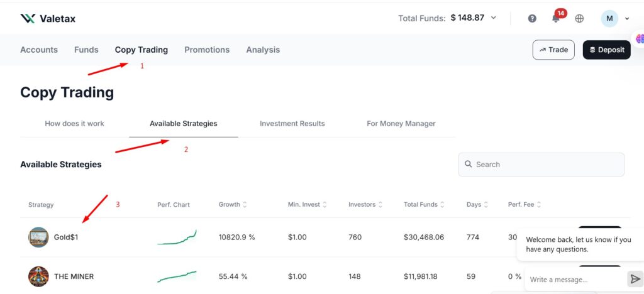Click the Gold$1 strategy avatar

(x=38, y=237)
